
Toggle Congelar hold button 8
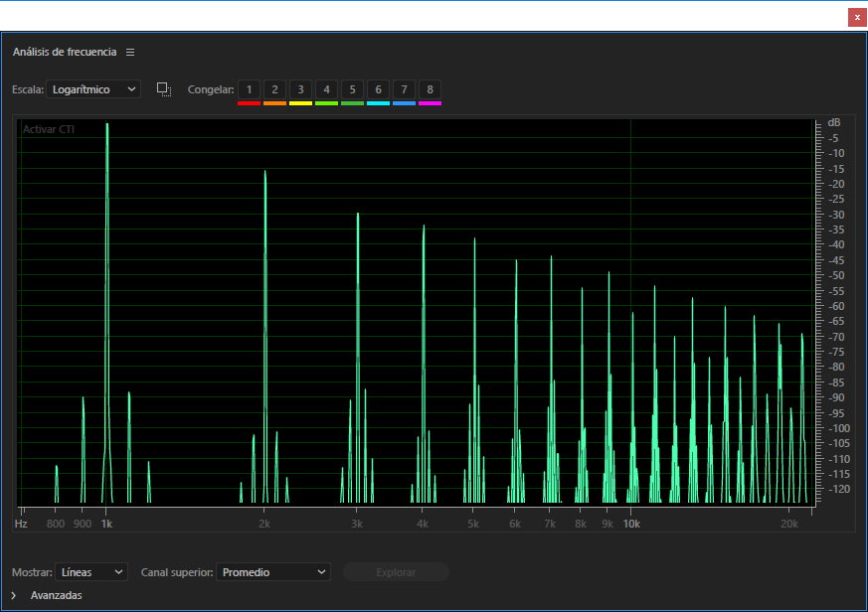(430, 89)
